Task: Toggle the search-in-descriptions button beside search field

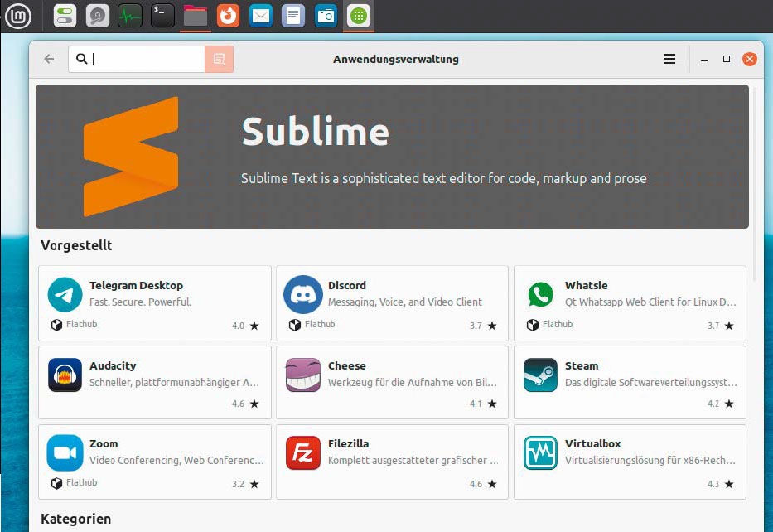Action: (x=219, y=59)
